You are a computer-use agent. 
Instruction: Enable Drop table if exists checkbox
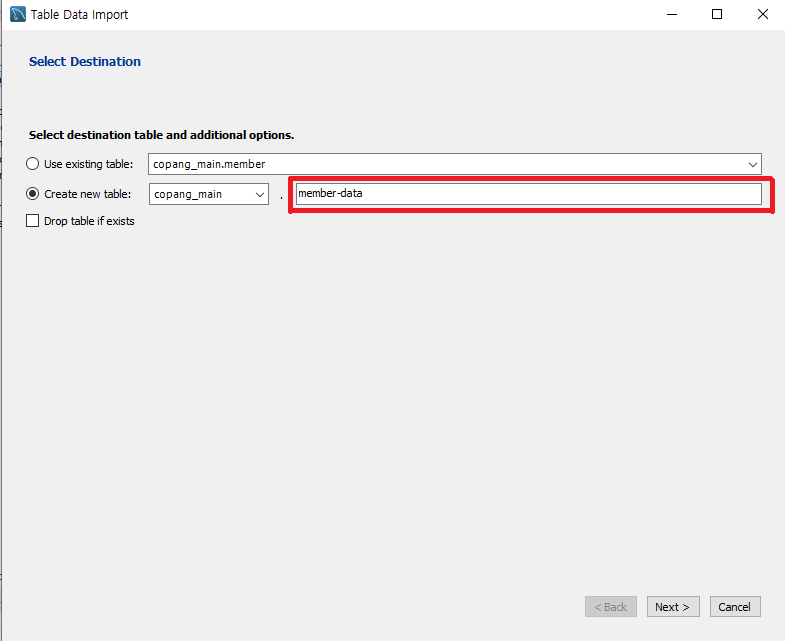click(x=33, y=221)
